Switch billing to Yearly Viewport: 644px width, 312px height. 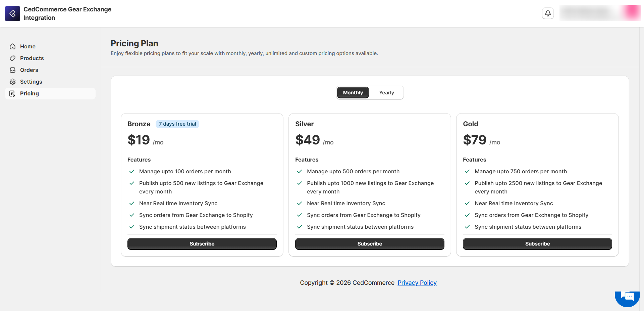click(x=386, y=92)
